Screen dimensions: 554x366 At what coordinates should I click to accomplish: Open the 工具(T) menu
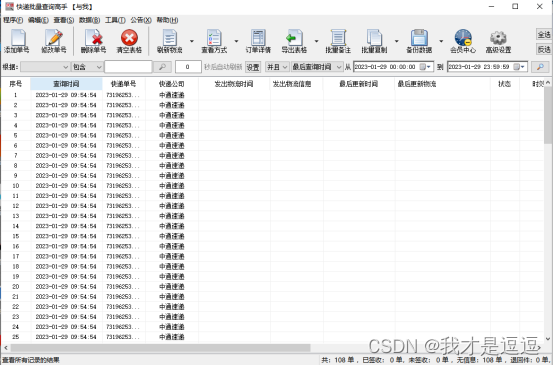tap(115, 20)
